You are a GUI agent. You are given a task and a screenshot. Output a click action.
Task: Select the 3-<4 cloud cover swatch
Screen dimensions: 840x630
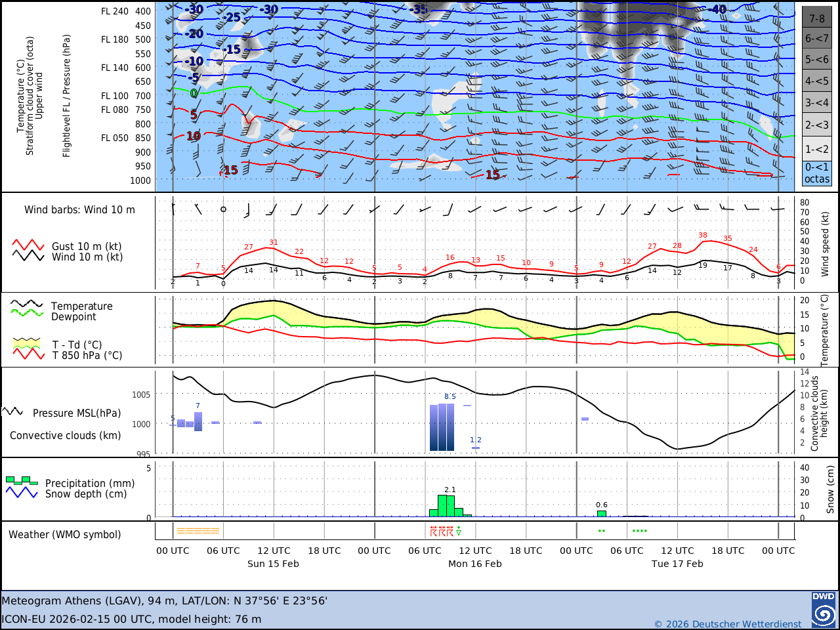[x=816, y=103]
